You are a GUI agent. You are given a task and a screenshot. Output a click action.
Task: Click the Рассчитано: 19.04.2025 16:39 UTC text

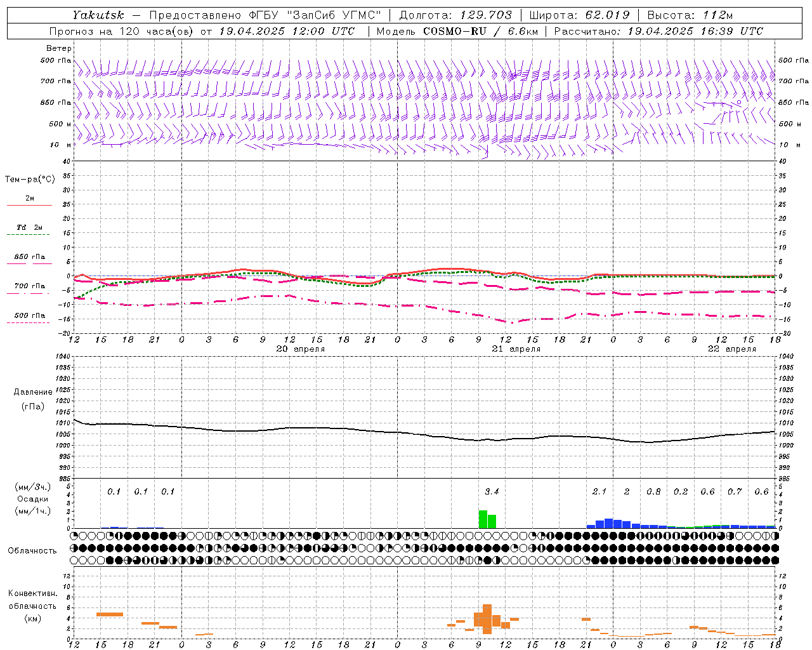click(658, 31)
